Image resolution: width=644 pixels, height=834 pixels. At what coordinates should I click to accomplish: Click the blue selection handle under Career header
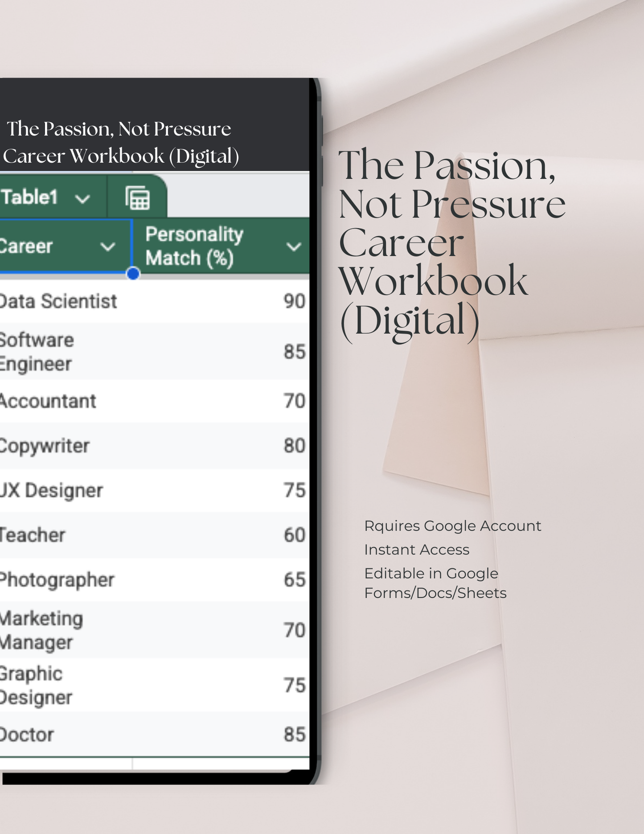[x=133, y=274]
